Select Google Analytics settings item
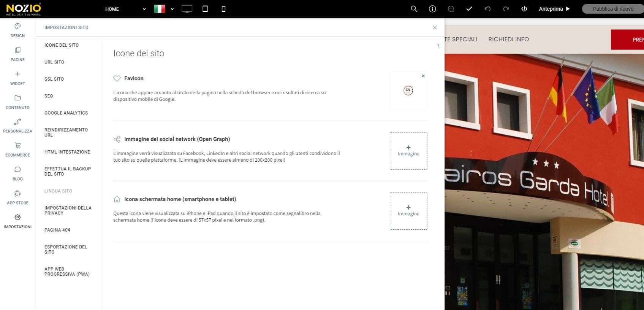Image resolution: width=644 pixels, height=310 pixels. pyautogui.click(x=66, y=113)
